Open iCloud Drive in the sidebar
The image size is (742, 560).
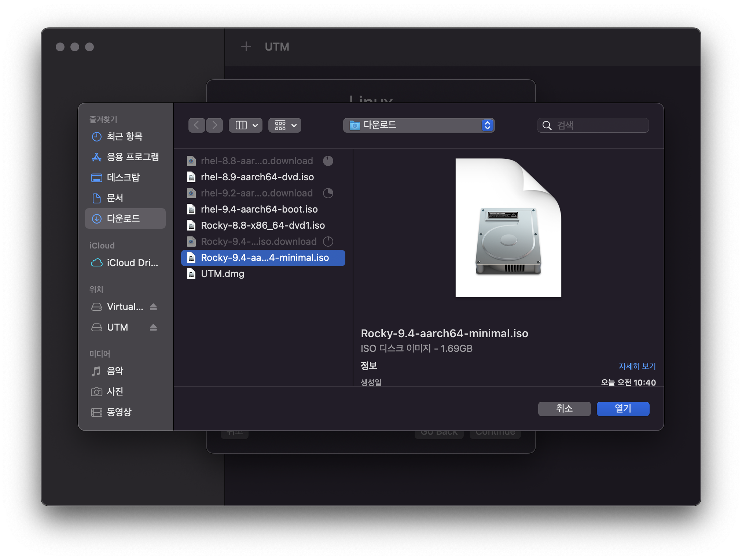click(x=125, y=263)
